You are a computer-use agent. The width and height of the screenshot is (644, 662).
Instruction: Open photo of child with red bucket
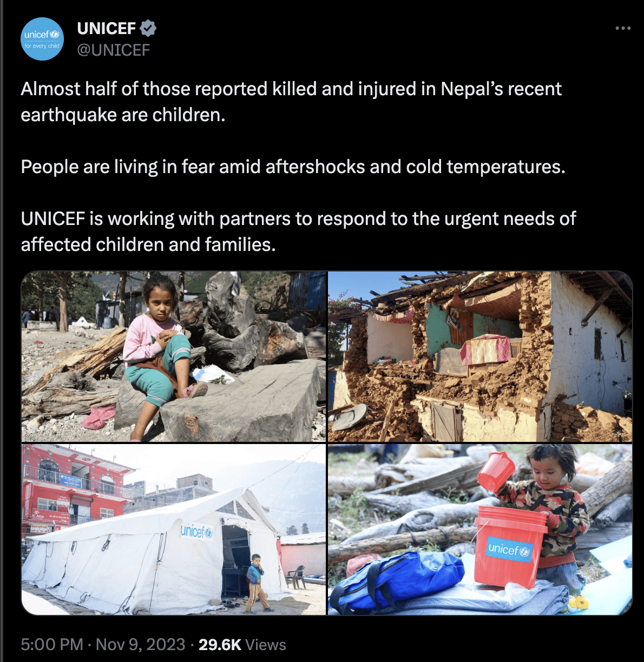[480, 529]
